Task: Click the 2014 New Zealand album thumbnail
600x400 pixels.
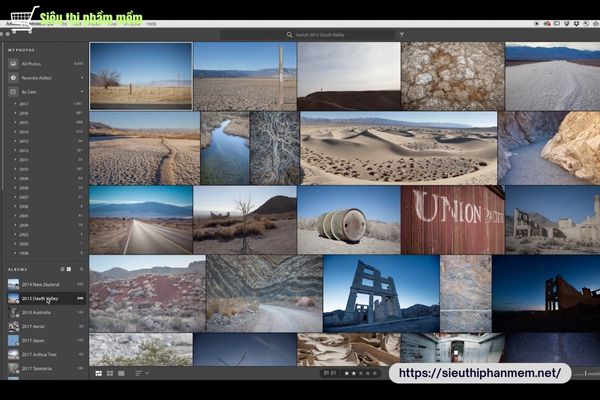Action: 13,284
